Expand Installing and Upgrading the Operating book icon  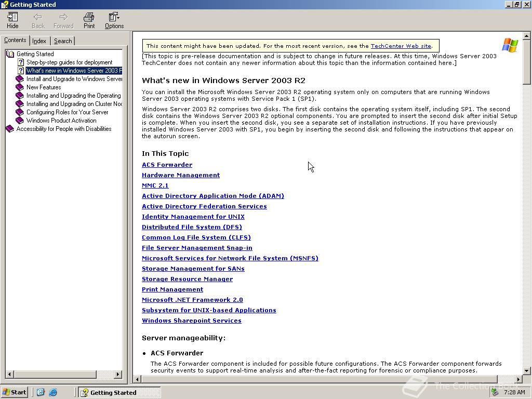pyautogui.click(x=20, y=96)
